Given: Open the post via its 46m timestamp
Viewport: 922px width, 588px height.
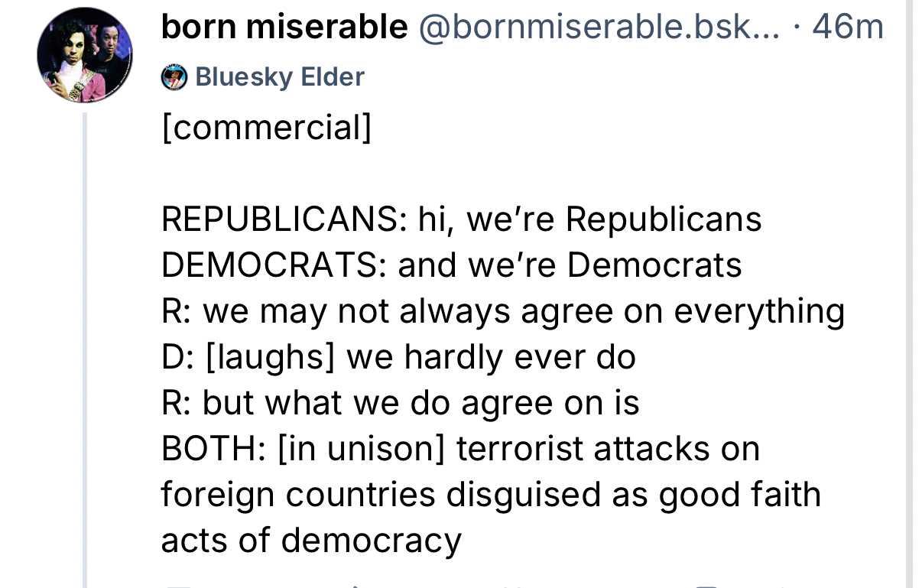Looking at the screenshot, I should click(x=847, y=28).
